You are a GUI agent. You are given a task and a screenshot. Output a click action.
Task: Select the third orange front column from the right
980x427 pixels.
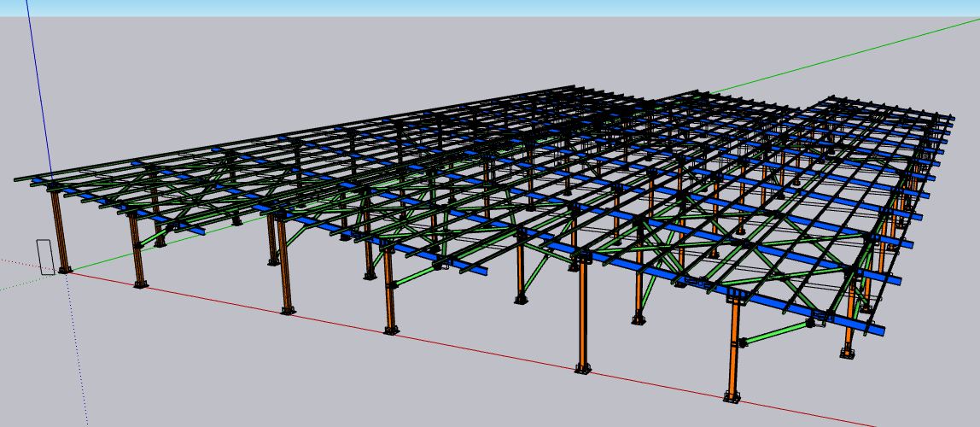coord(390,290)
